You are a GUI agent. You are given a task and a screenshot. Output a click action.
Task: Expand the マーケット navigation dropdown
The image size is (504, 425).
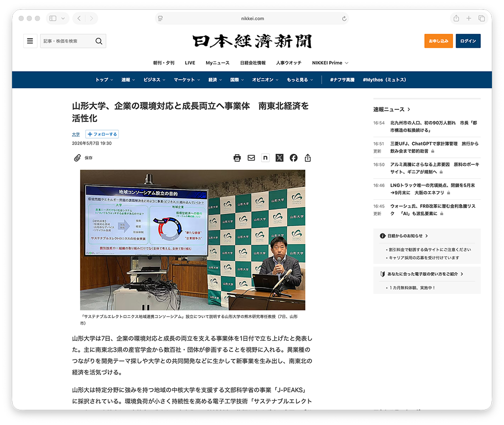click(187, 80)
